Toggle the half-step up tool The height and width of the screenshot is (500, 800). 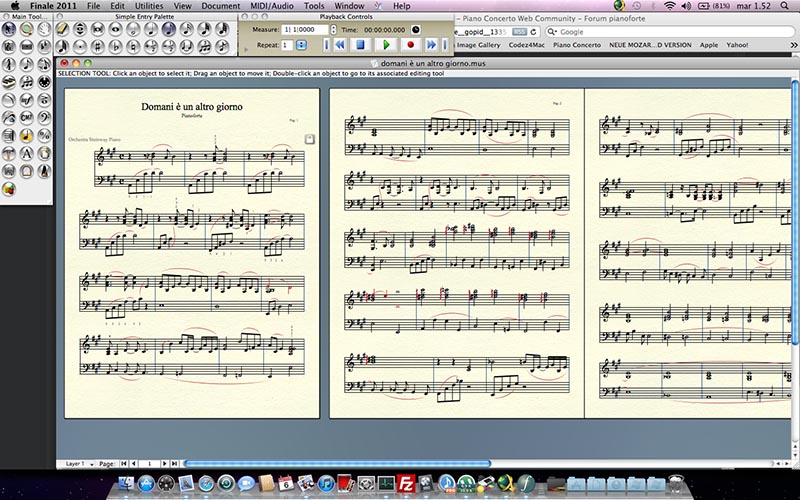[151, 47]
